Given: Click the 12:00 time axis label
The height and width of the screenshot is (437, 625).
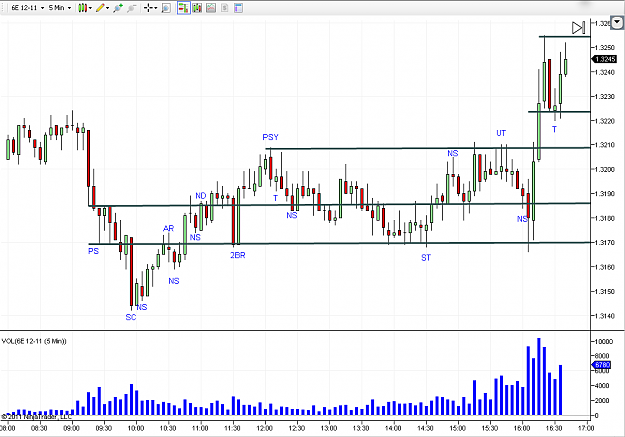Looking at the screenshot, I should [x=264, y=428].
